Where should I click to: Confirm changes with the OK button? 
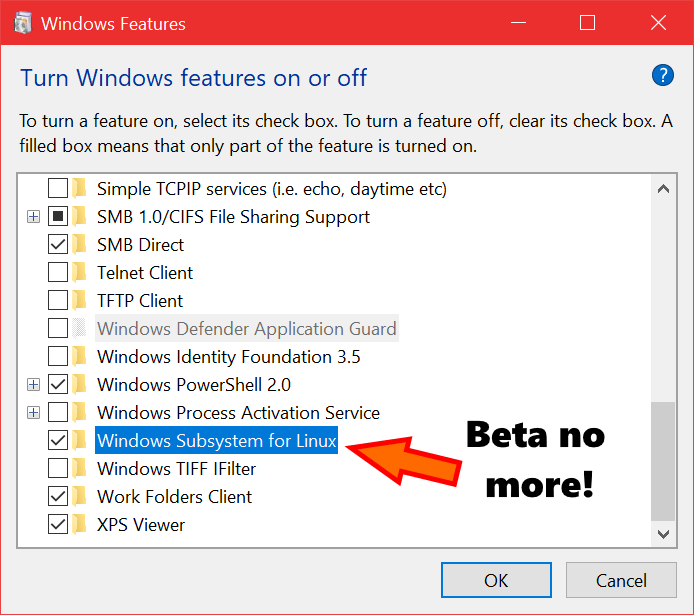(496, 580)
